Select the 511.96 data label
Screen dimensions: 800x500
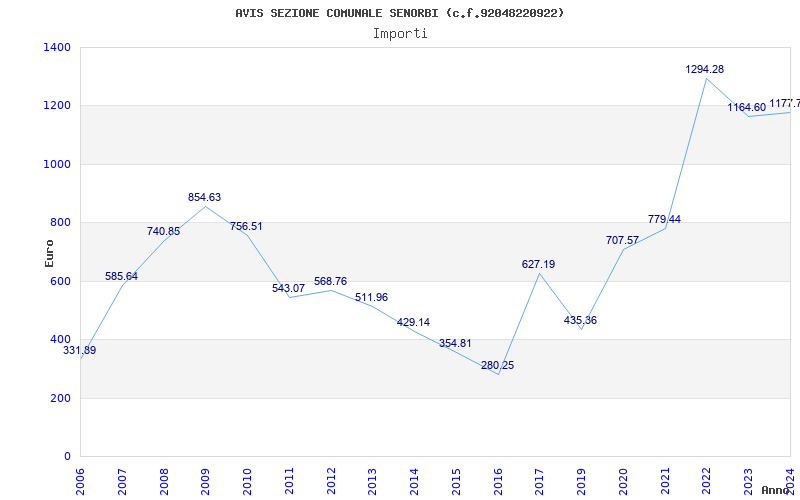371,297
